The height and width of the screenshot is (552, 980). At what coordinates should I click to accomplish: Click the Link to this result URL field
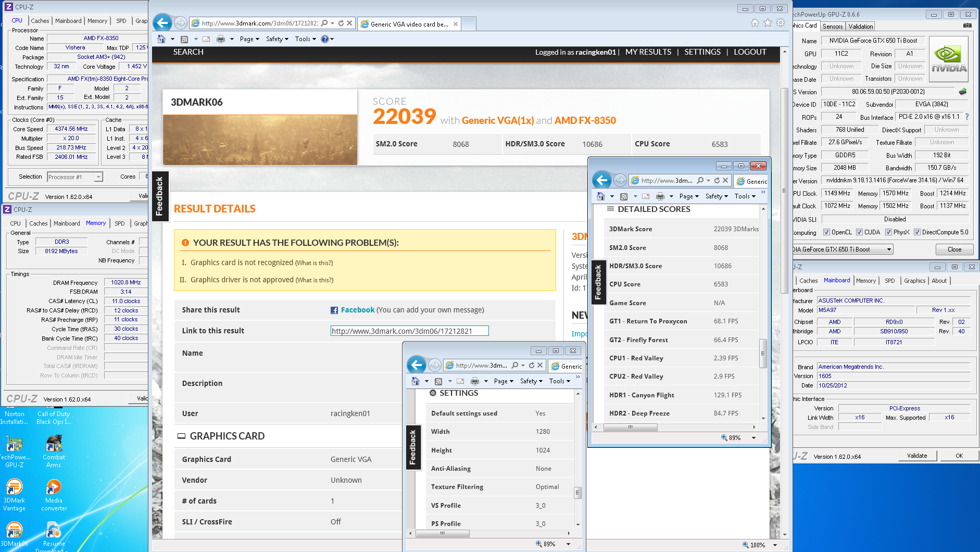409,331
